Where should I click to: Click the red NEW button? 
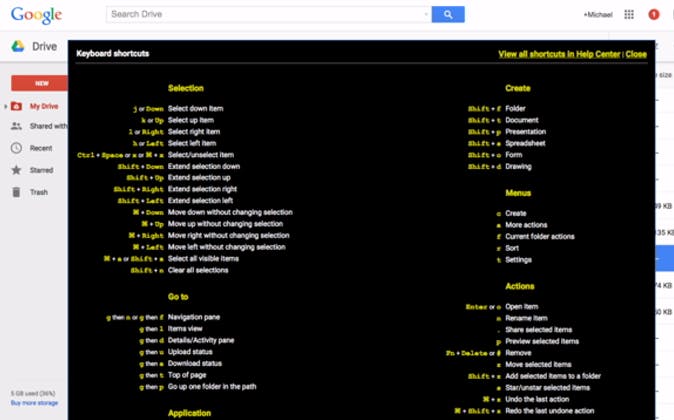[x=40, y=83]
